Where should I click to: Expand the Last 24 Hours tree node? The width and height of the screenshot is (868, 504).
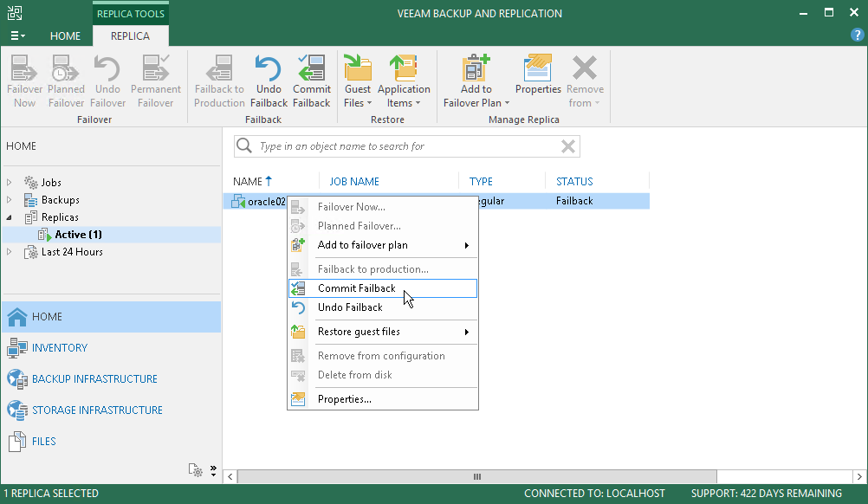point(9,252)
